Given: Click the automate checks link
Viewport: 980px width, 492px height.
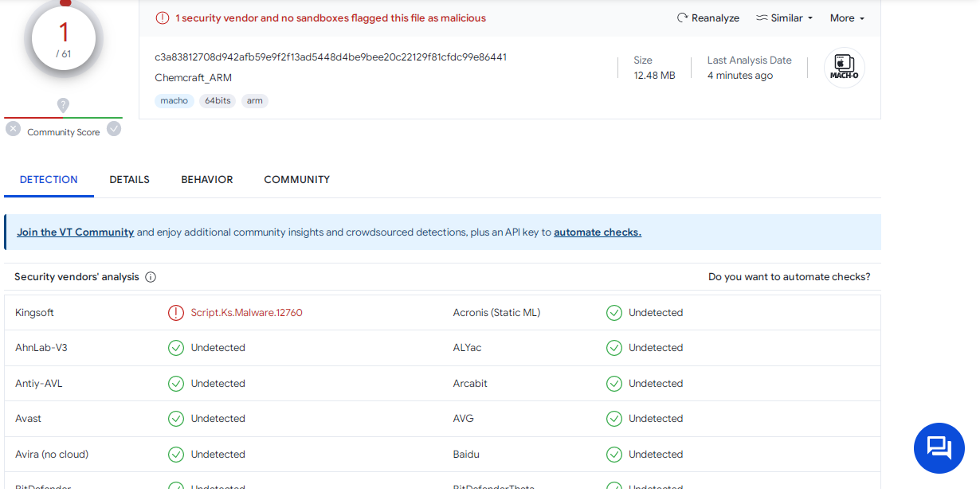Looking at the screenshot, I should point(597,232).
